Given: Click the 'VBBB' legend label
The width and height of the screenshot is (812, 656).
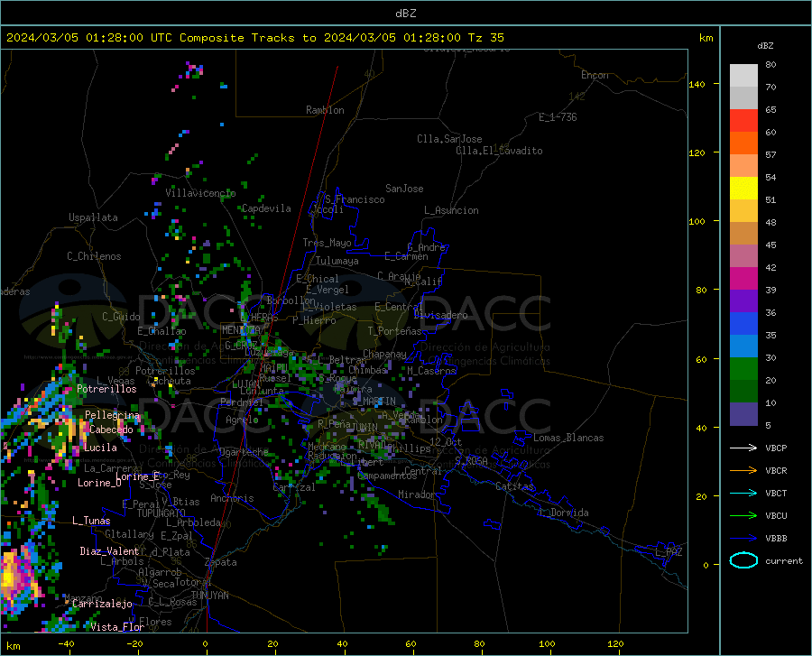Looking at the screenshot, I should point(776,539).
